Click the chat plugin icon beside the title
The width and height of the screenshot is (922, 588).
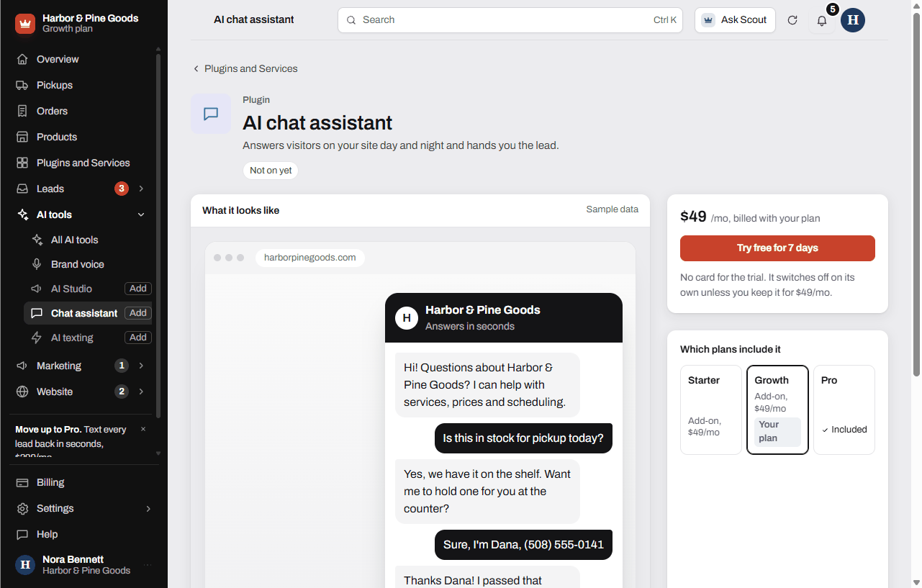pyautogui.click(x=211, y=114)
